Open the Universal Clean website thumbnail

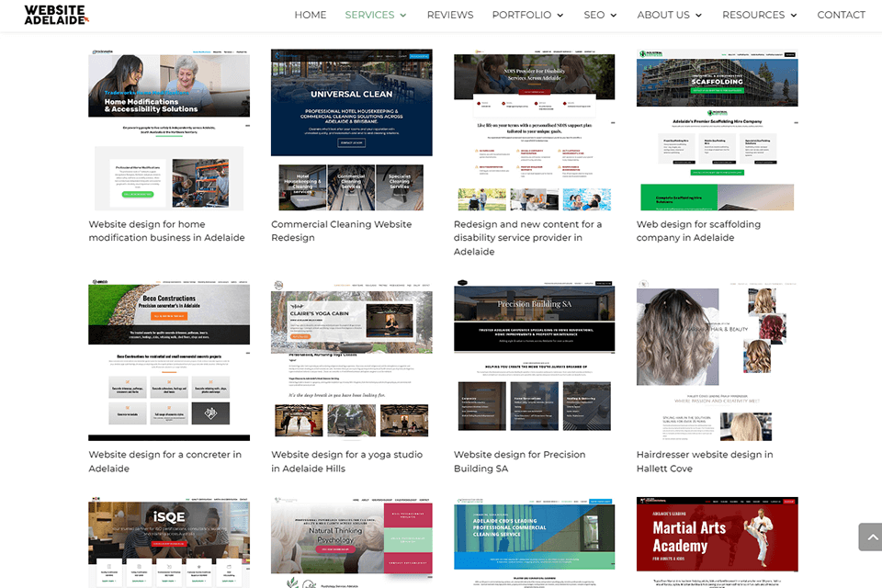[352, 130]
